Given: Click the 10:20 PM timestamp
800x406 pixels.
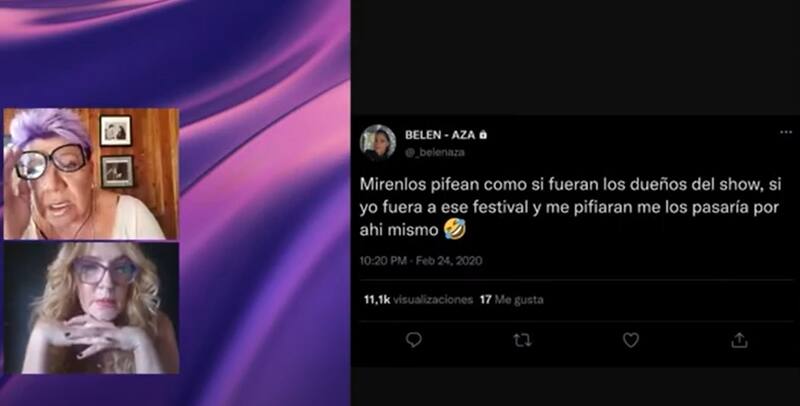Looking at the screenshot, I should tap(383, 261).
